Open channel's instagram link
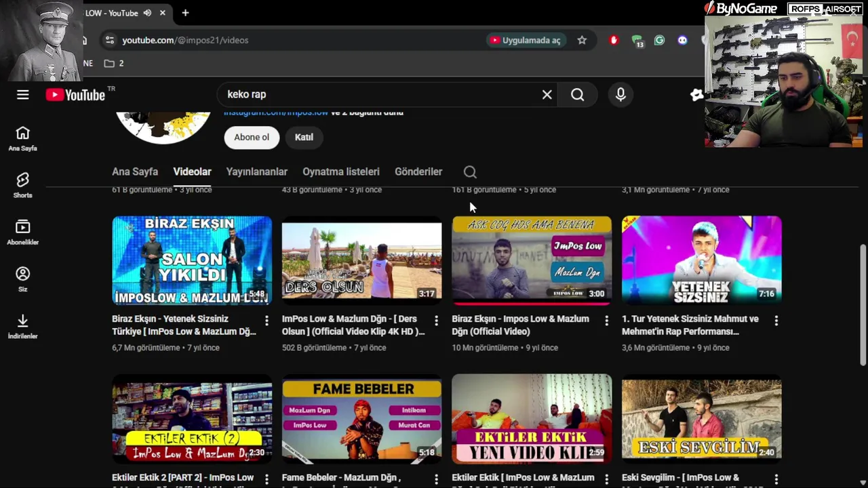 (276, 113)
